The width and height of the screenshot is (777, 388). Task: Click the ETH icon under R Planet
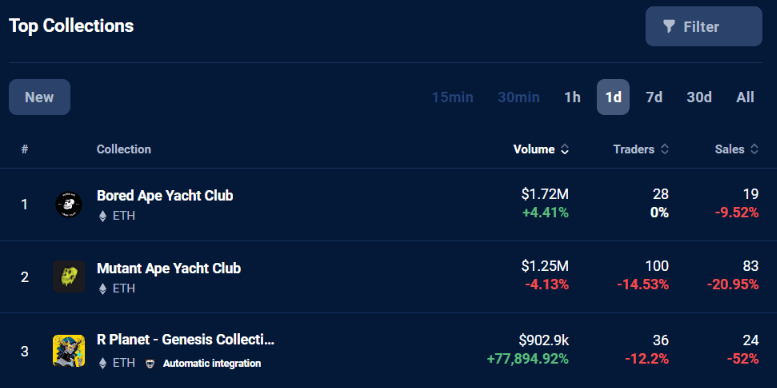tap(103, 363)
